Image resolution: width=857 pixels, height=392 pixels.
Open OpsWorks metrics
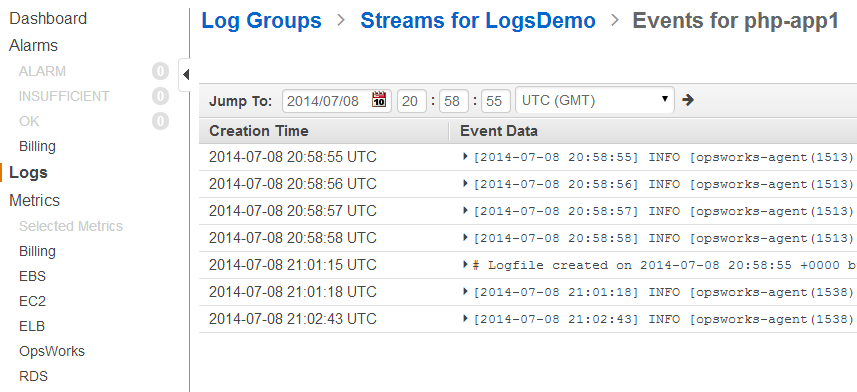(52, 351)
